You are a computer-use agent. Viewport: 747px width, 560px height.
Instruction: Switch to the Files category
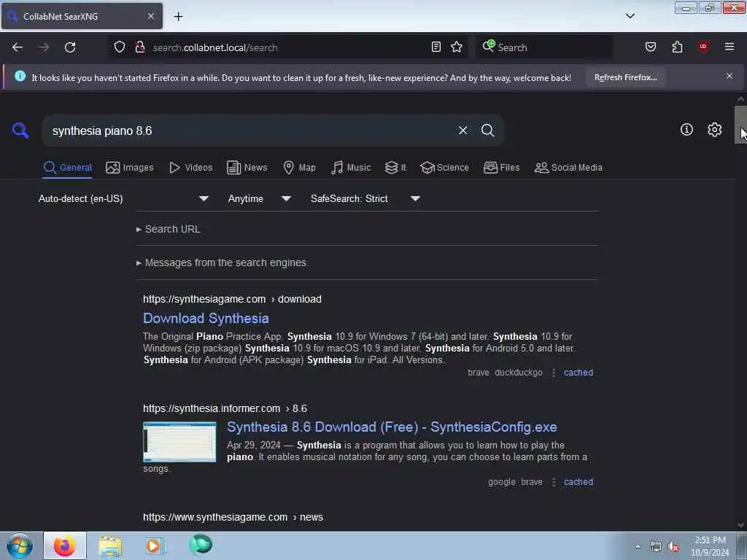click(x=502, y=168)
